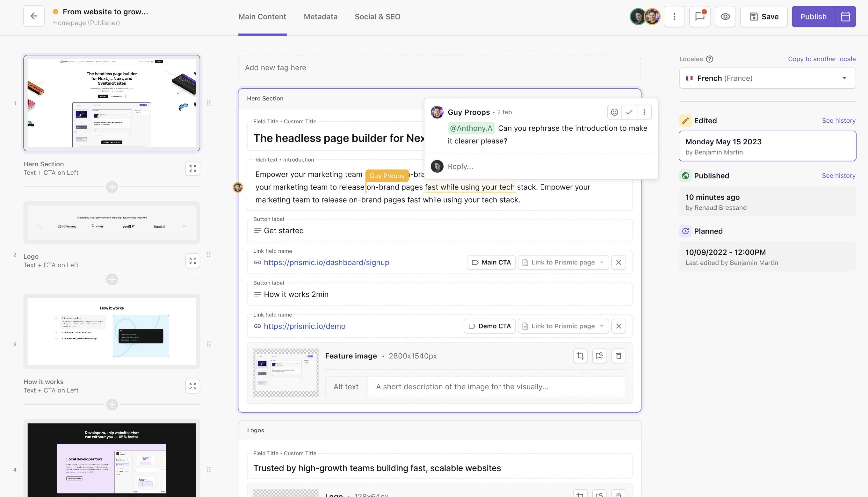The height and width of the screenshot is (497, 868).
Task: Toggle the page preview eye icon
Action: tap(725, 16)
